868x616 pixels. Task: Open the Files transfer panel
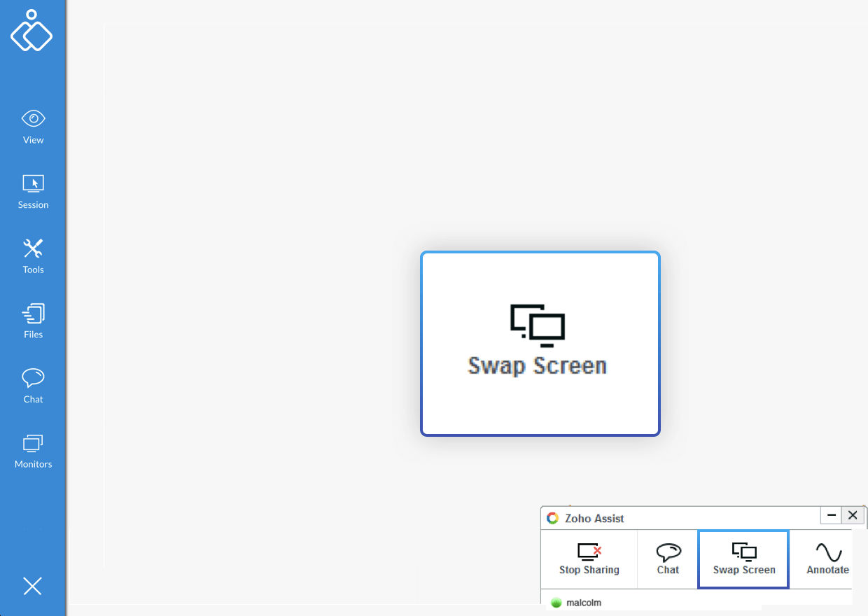(33, 321)
